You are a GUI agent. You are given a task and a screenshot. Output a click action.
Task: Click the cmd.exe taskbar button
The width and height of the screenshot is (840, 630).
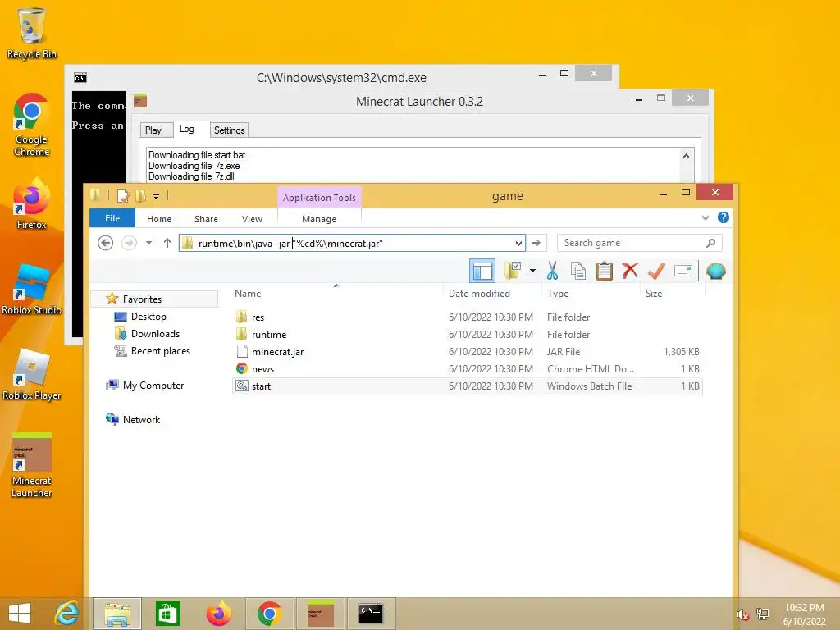click(x=371, y=614)
